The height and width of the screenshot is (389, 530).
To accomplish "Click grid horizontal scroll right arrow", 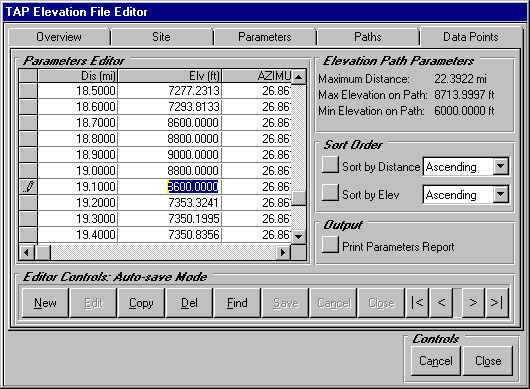I will [283, 252].
